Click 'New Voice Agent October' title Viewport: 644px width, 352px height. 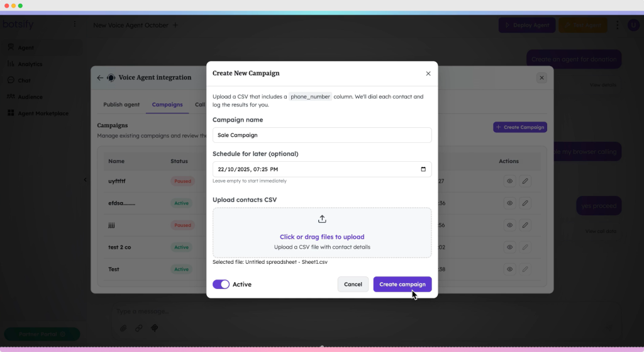click(x=131, y=25)
